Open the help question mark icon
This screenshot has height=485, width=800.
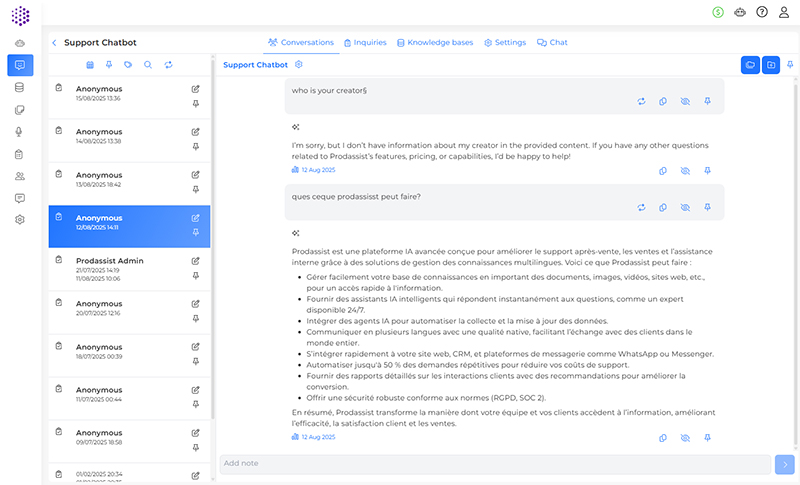(x=762, y=12)
